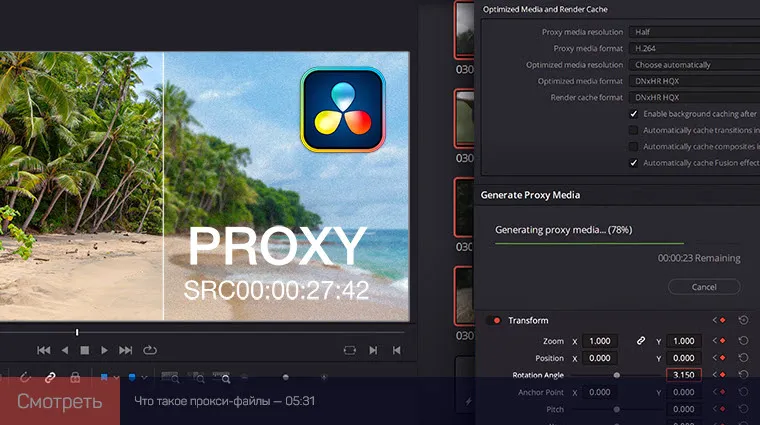Enable Automatically cache transitions
The height and width of the screenshot is (425, 760).
[x=633, y=130]
